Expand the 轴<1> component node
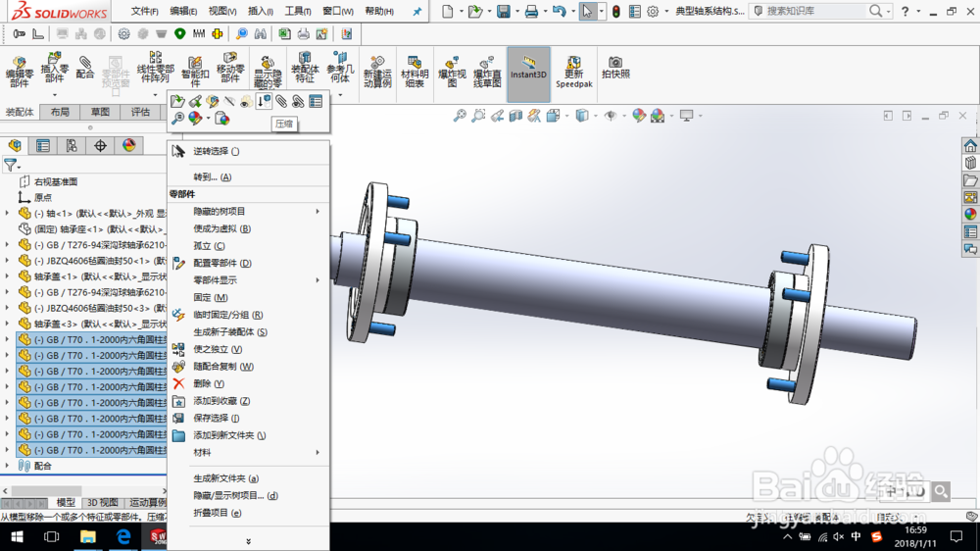Image resolution: width=980 pixels, height=551 pixels. 7,214
